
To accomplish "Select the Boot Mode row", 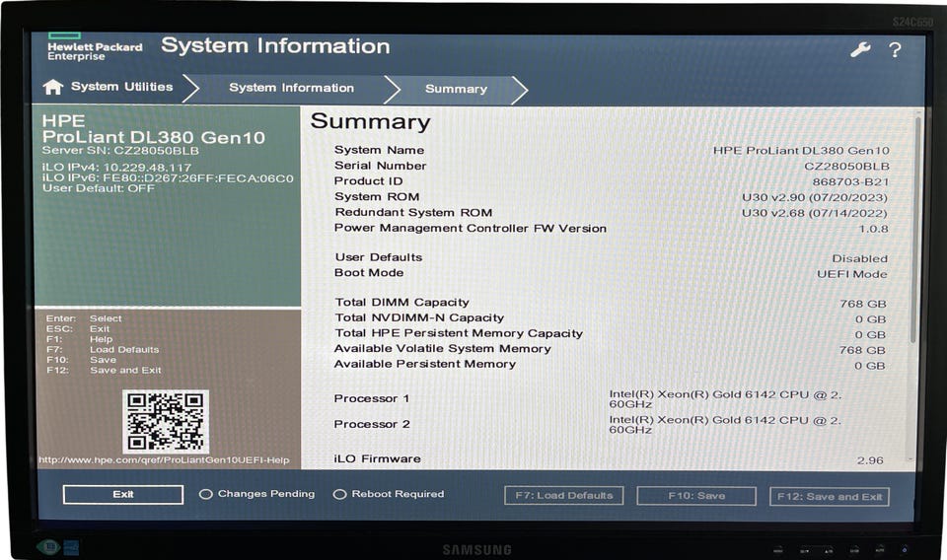I will pyautogui.click(x=610, y=273).
